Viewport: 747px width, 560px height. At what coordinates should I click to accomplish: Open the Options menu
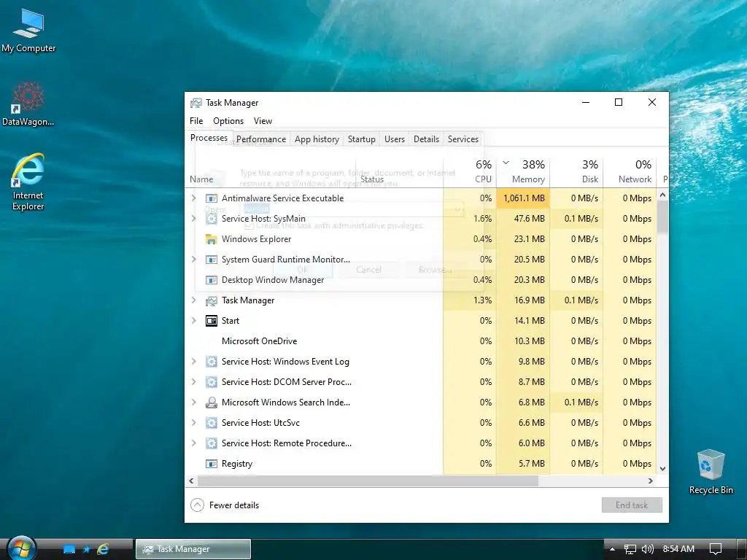point(228,121)
